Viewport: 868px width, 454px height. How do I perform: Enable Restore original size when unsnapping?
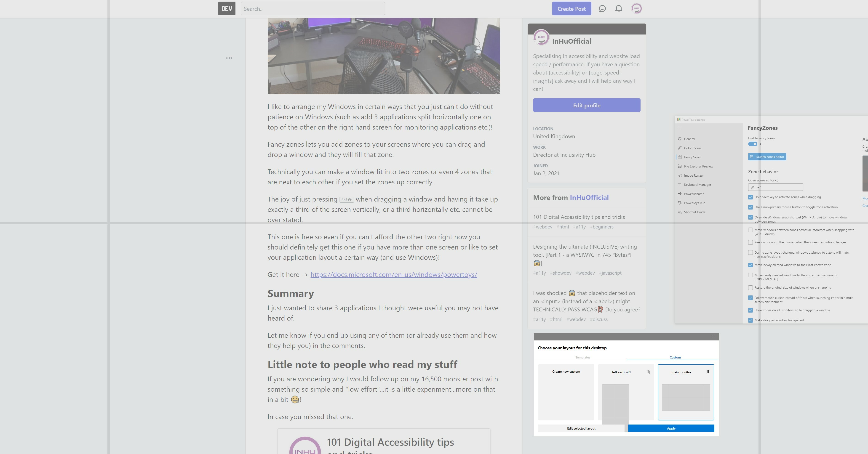coord(750,288)
